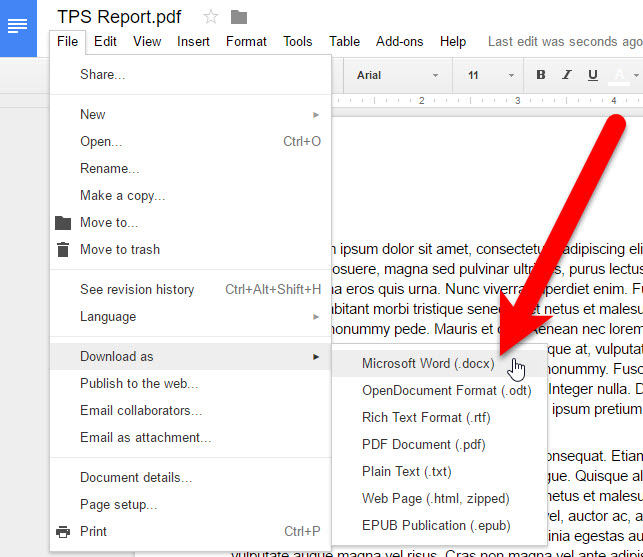This screenshot has width=643, height=557.
Task: Choose Rename... menu entry
Action: tap(190, 169)
